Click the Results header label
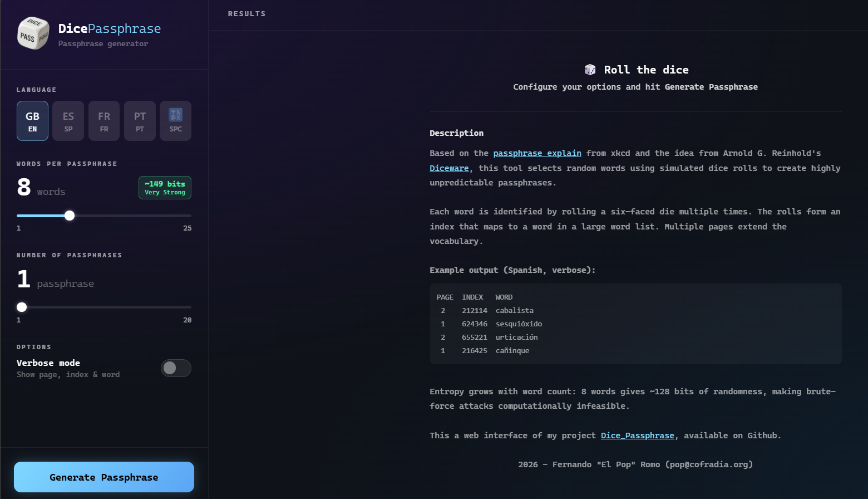Image resolution: width=868 pixels, height=499 pixels. 246,14
